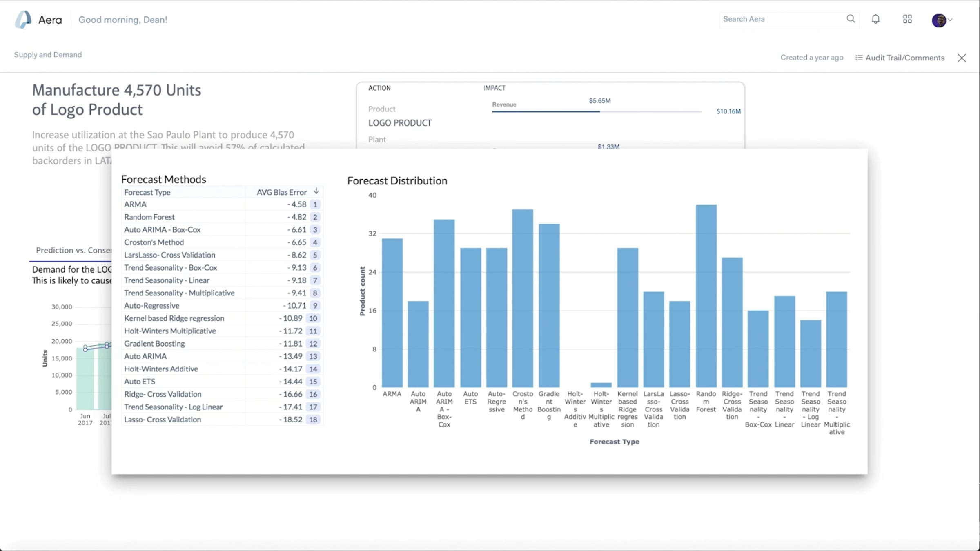Click the Forecast Type column header

pyautogui.click(x=147, y=192)
